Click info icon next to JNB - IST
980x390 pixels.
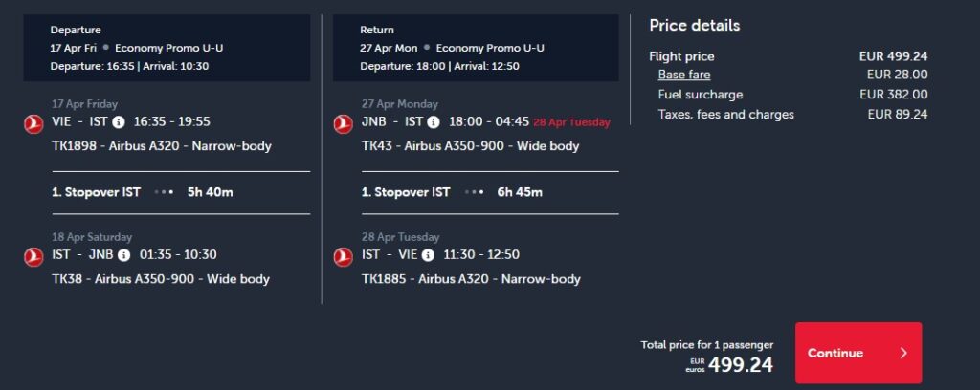pyautogui.click(x=434, y=122)
